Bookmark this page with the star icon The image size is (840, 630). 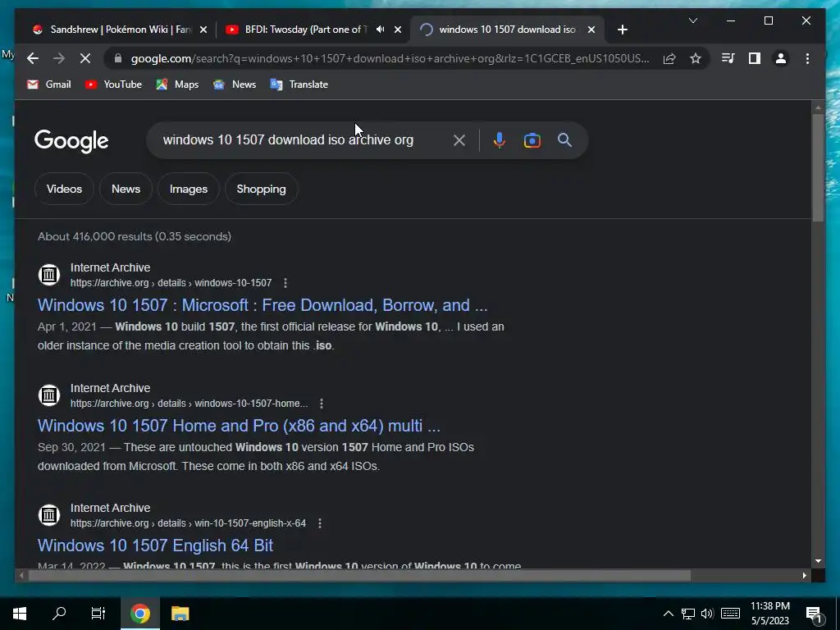click(x=696, y=58)
